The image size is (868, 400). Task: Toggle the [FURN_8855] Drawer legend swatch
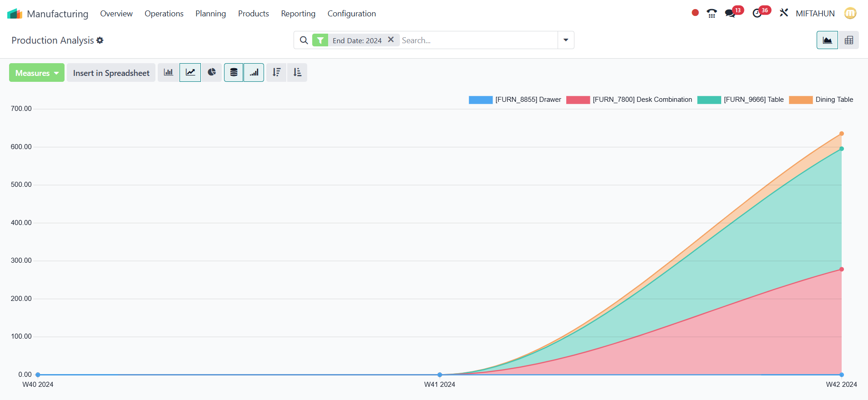click(481, 100)
